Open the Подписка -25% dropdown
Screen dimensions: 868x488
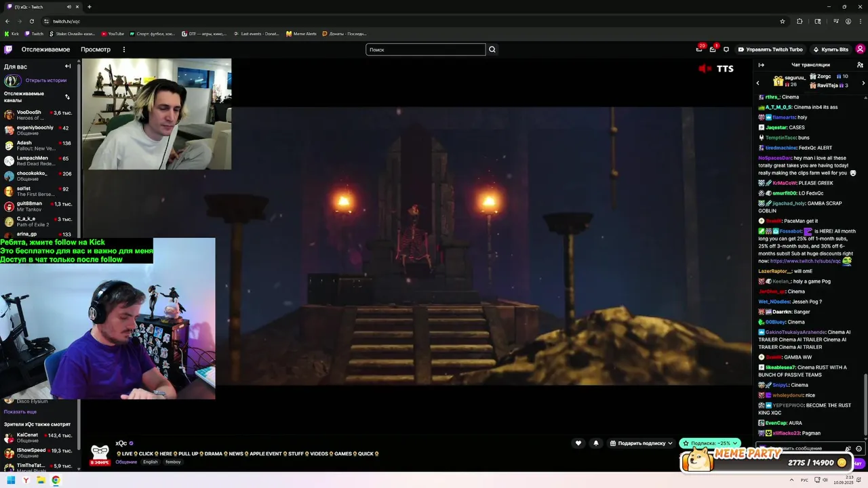710,443
